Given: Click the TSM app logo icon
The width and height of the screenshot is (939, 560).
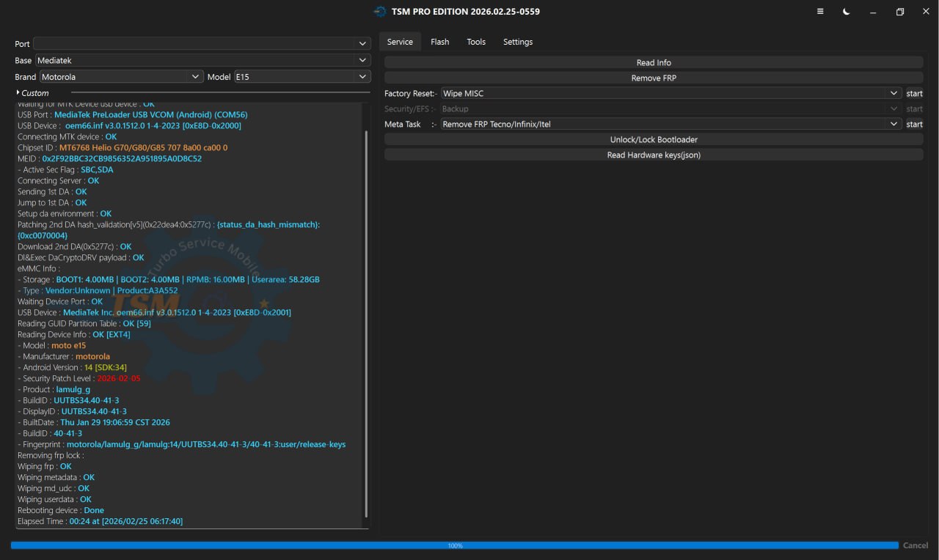Looking at the screenshot, I should [379, 12].
